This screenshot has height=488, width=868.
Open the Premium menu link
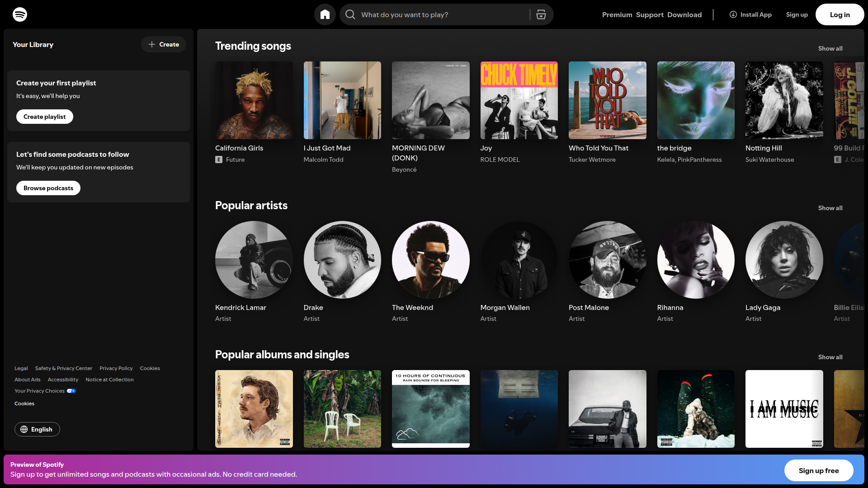pos(617,14)
